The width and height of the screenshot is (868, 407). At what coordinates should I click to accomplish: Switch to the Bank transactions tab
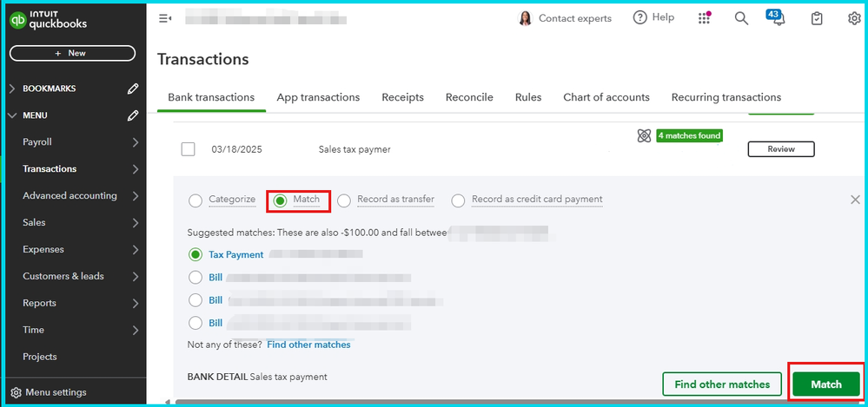click(211, 97)
